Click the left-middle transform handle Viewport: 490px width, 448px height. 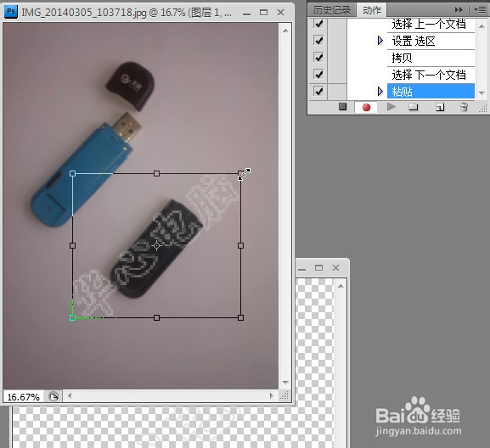pyautogui.click(x=72, y=246)
